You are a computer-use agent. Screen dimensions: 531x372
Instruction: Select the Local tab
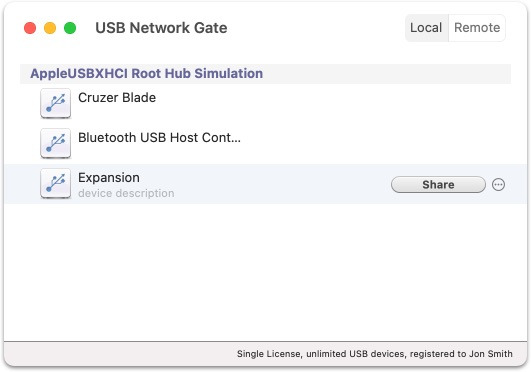click(426, 28)
